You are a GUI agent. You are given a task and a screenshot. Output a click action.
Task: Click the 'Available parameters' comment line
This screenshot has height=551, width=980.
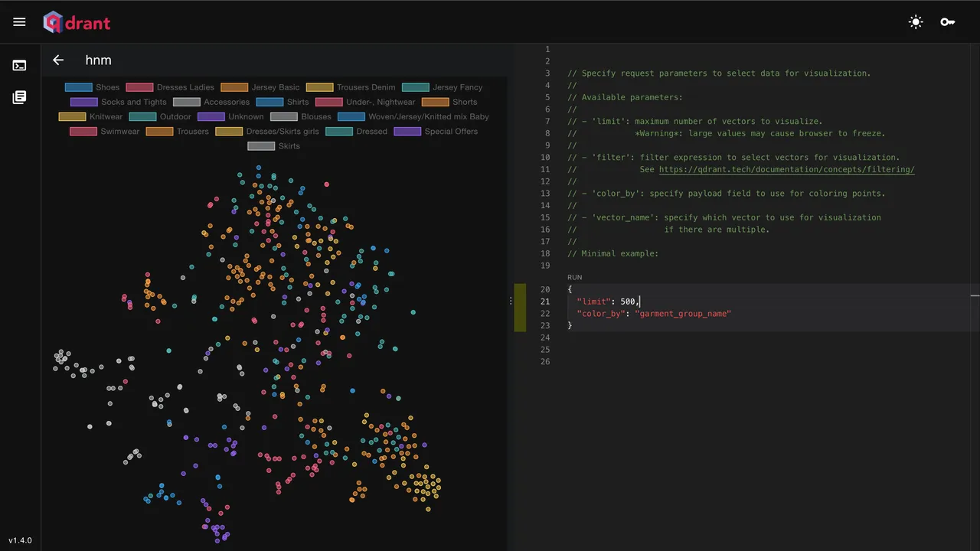[x=625, y=97]
